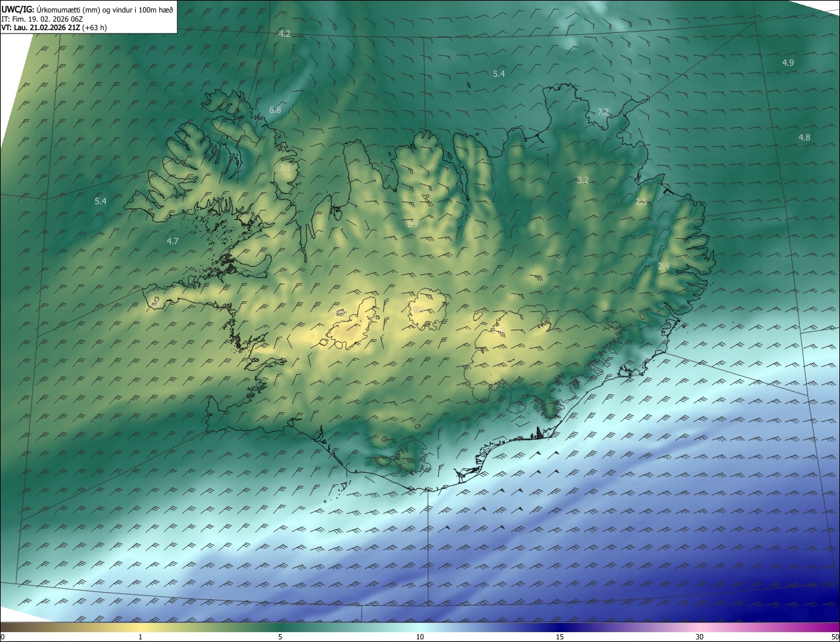The width and height of the screenshot is (840, 642).
Task: Click the 15 tick label on the colour scale
Action: (560, 637)
